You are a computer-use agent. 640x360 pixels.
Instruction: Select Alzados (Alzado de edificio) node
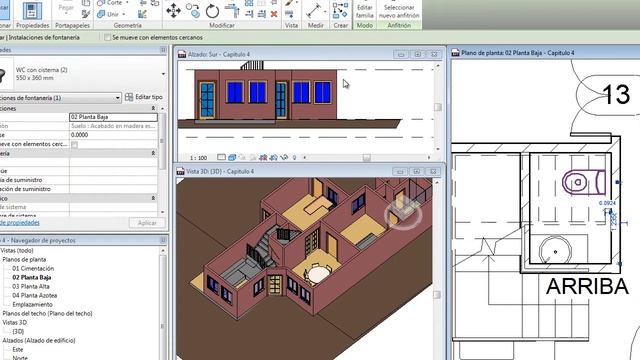(x=39, y=340)
